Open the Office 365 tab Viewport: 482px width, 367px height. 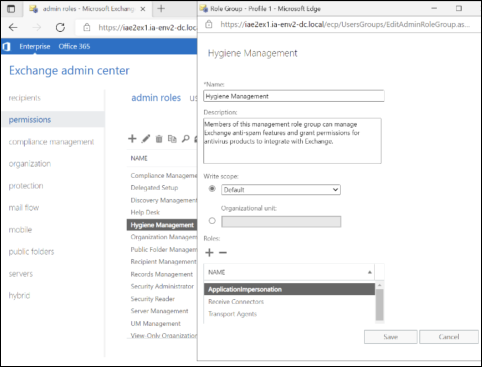coord(74,47)
